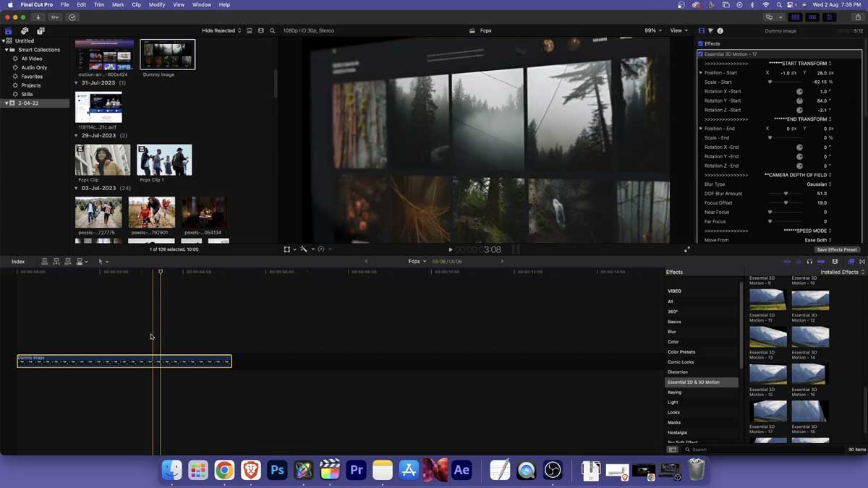
Task: Open the timeline Index button
Action: click(x=18, y=262)
